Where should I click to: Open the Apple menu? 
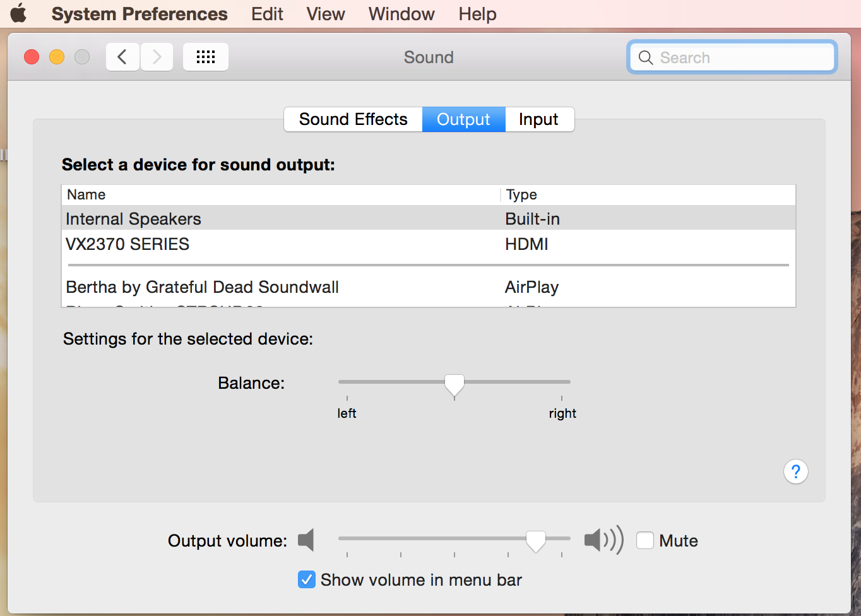point(18,13)
